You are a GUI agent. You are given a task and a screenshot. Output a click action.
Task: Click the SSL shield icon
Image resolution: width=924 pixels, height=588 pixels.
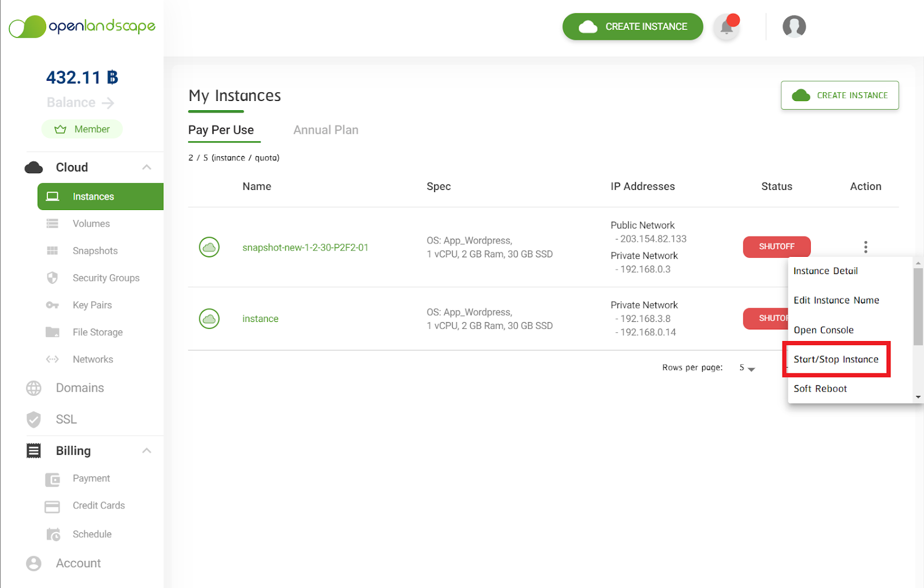[x=33, y=420]
